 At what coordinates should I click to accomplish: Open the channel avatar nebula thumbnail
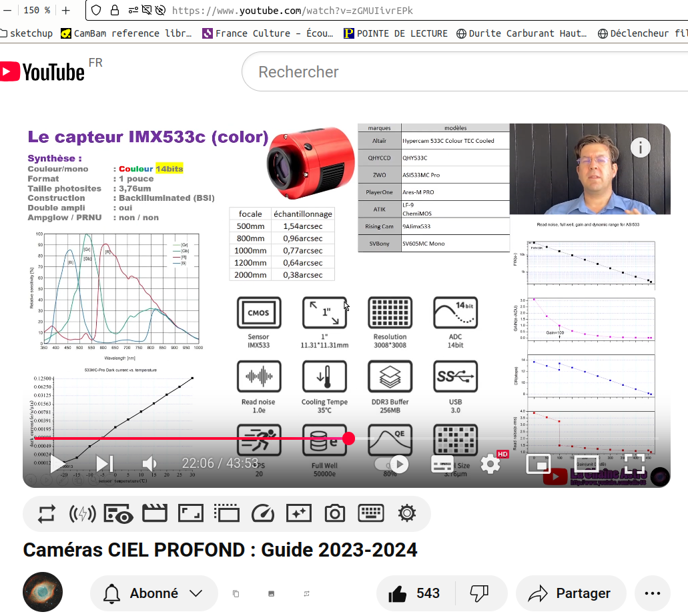43,592
